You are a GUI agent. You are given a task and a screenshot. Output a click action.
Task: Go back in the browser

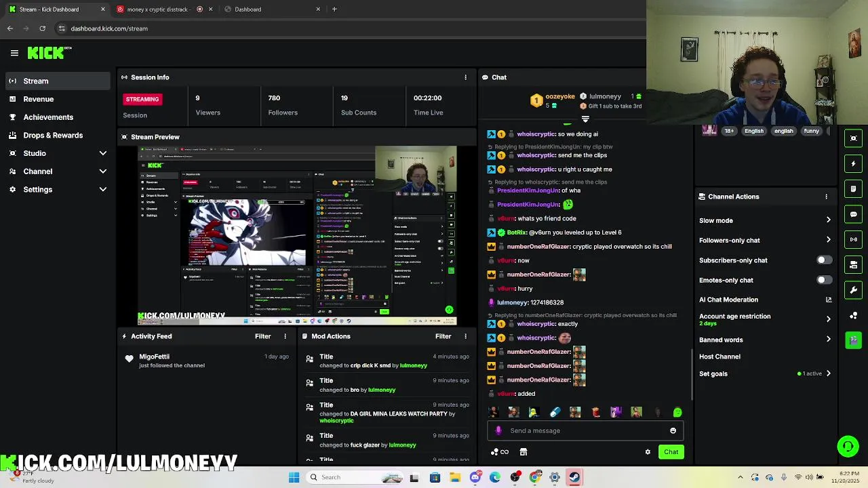point(10,28)
